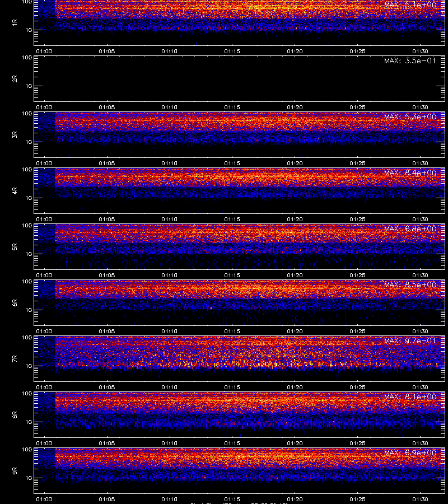Screen dimensions: 448x504
Task: Click the 01:20 tick label below panel 2R
Action: (295, 108)
